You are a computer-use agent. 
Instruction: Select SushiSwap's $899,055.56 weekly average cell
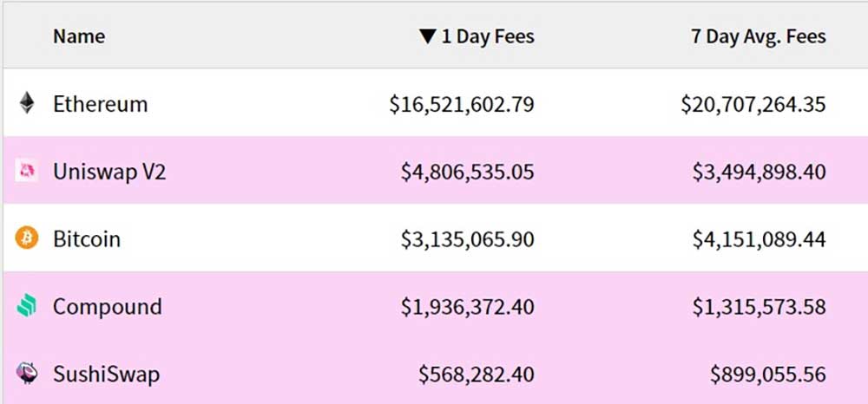[x=768, y=375]
